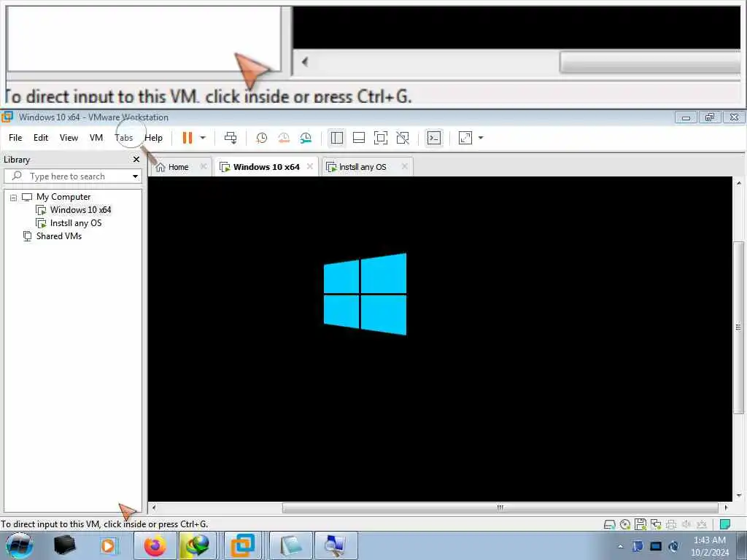747x560 pixels.
Task: Open the library search filter dropdown
Action: pyautogui.click(x=135, y=176)
